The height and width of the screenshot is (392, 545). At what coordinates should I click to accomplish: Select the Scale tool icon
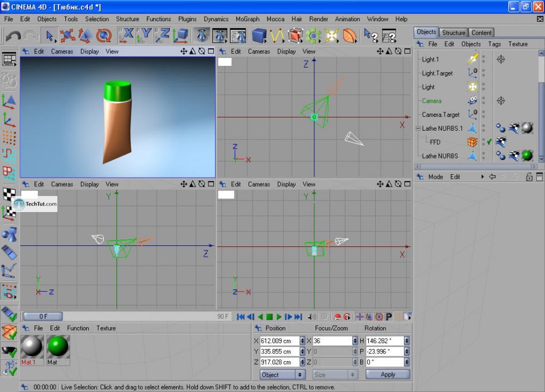pos(85,36)
